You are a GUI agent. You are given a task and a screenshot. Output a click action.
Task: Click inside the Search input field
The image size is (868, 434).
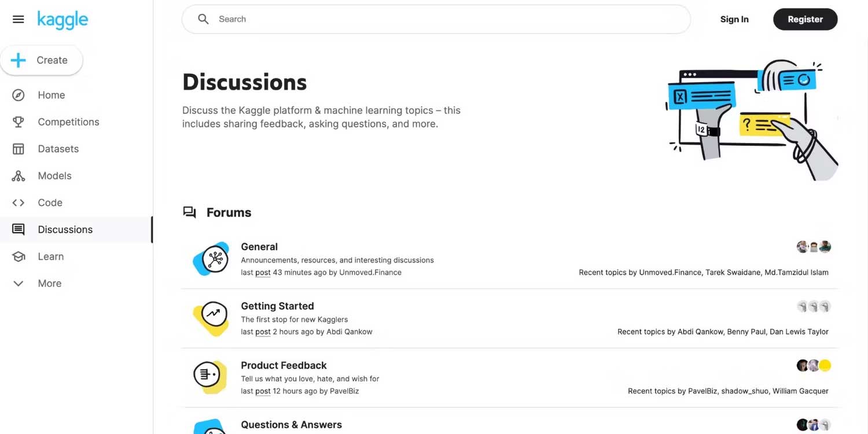point(405,19)
